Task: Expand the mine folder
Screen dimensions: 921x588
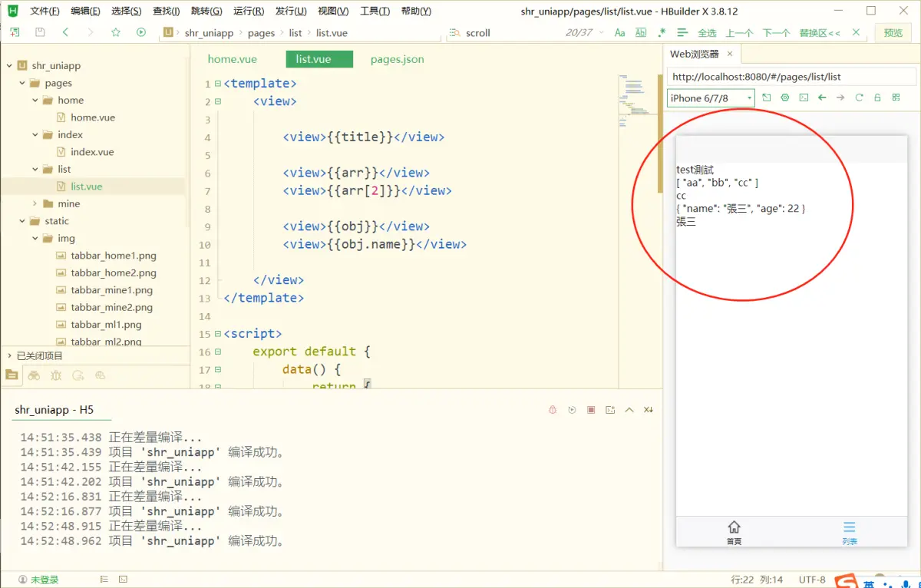Action: (x=35, y=203)
